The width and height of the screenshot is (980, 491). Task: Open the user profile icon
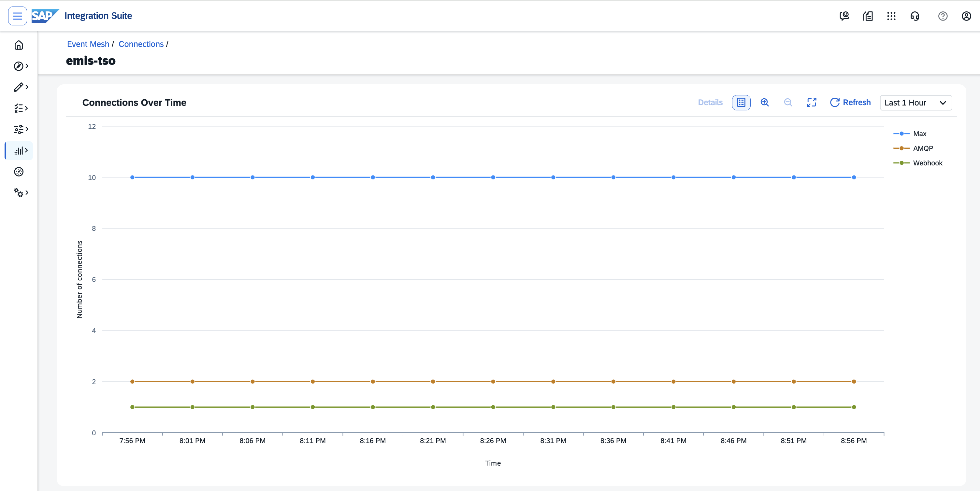966,16
